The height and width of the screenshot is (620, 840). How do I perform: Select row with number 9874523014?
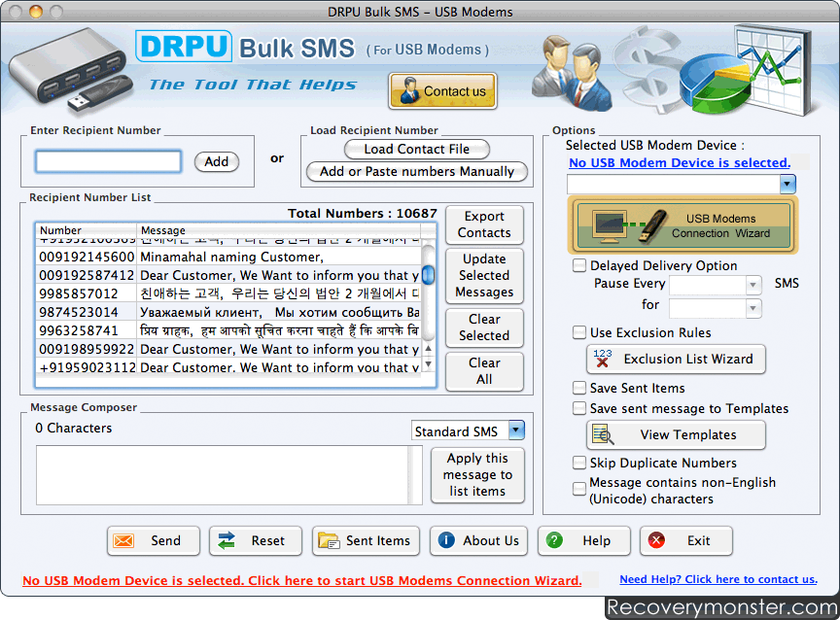pos(228,312)
